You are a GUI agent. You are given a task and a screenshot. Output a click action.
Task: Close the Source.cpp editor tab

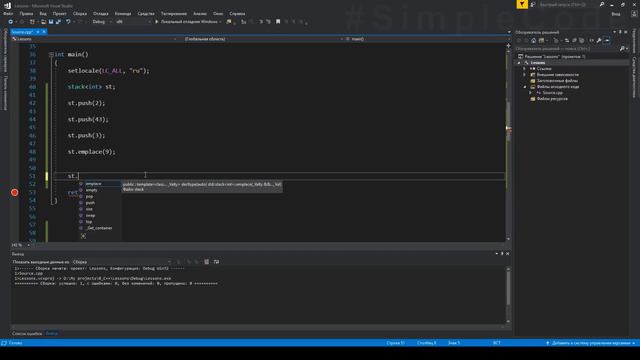[44, 32]
